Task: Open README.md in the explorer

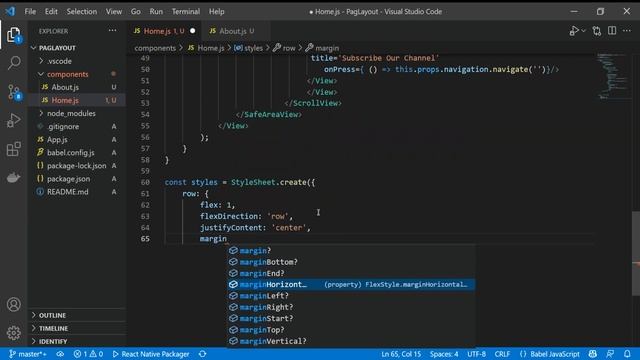Action: [x=78, y=192]
